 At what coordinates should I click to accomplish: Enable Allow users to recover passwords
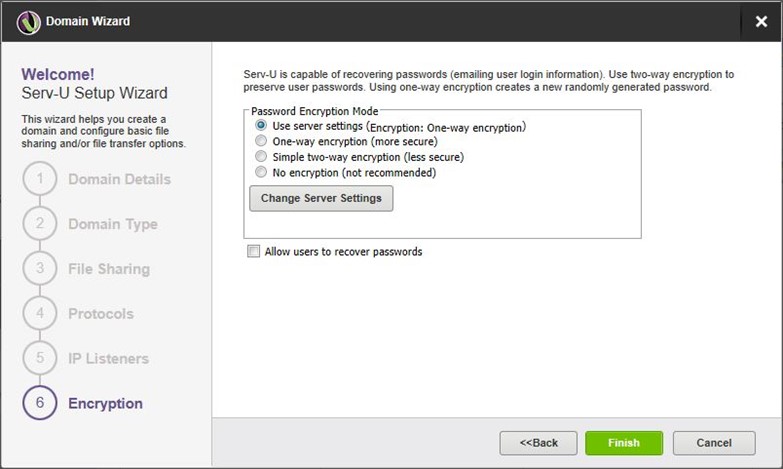tap(254, 251)
